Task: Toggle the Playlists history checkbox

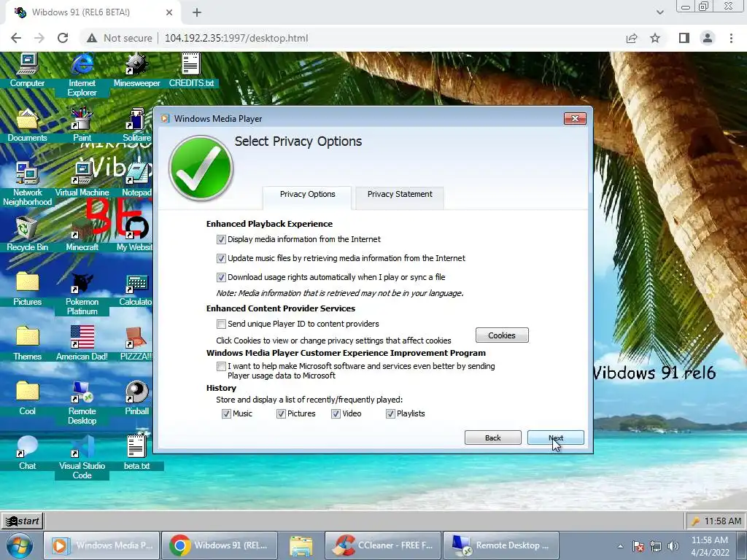Action: pyautogui.click(x=391, y=414)
